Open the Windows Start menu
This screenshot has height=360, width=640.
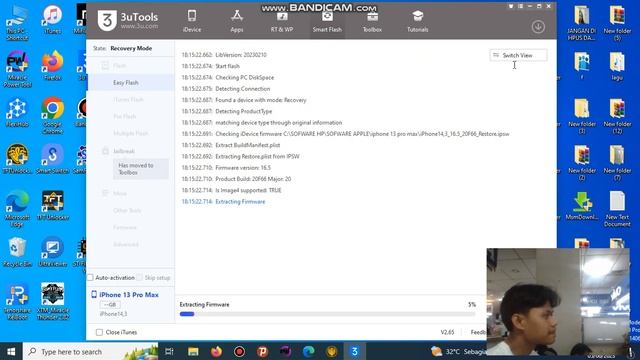pos(11,351)
